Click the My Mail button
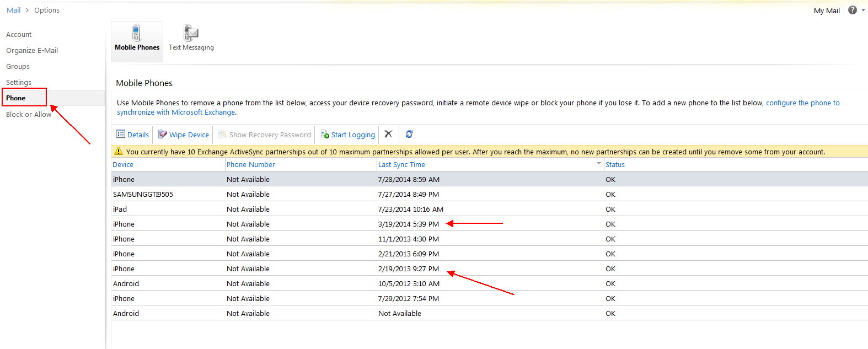The image size is (868, 349). (x=826, y=10)
